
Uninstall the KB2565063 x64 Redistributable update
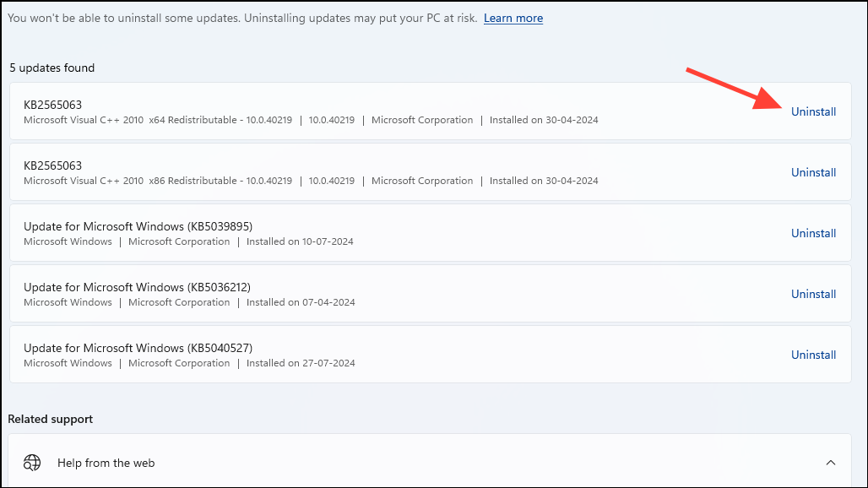pos(813,111)
